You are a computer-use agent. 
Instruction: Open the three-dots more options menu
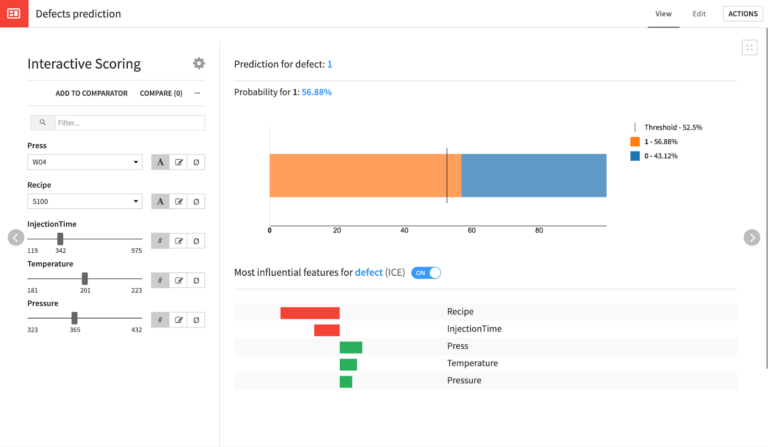tap(197, 93)
